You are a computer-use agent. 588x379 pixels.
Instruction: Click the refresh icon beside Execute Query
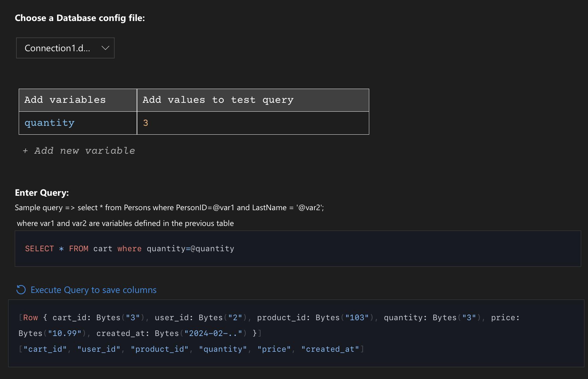21,290
